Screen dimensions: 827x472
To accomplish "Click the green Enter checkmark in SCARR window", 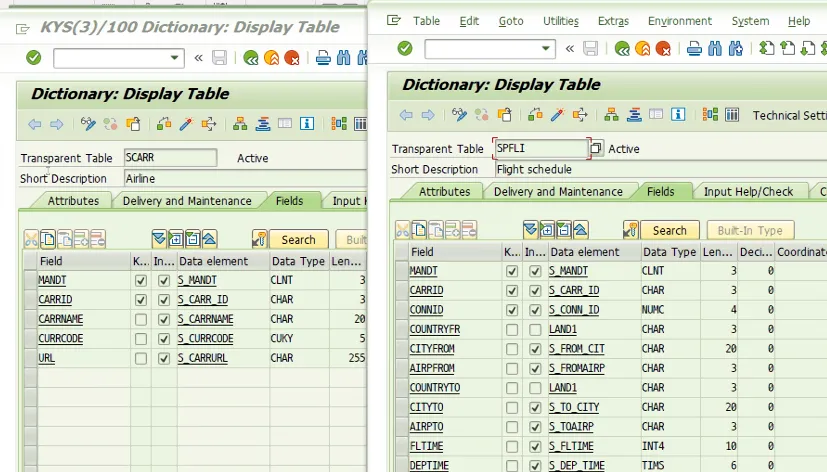I will tap(33, 57).
